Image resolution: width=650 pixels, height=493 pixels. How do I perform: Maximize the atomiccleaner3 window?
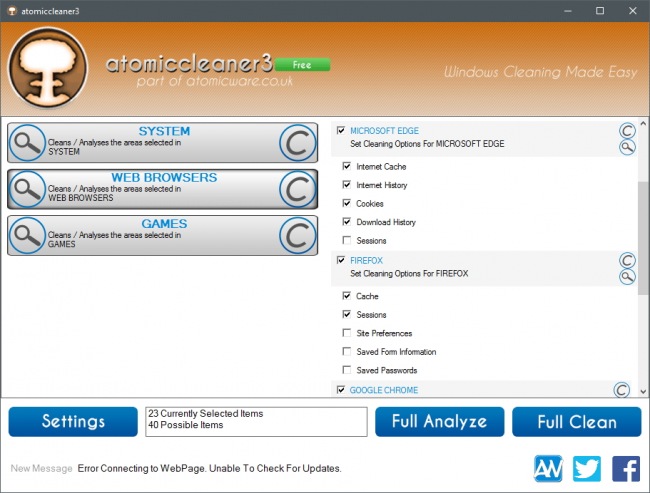point(600,11)
